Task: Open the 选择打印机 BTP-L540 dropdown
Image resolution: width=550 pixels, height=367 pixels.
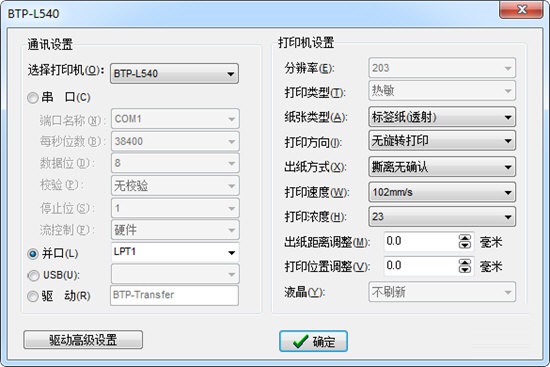Action: [174, 73]
